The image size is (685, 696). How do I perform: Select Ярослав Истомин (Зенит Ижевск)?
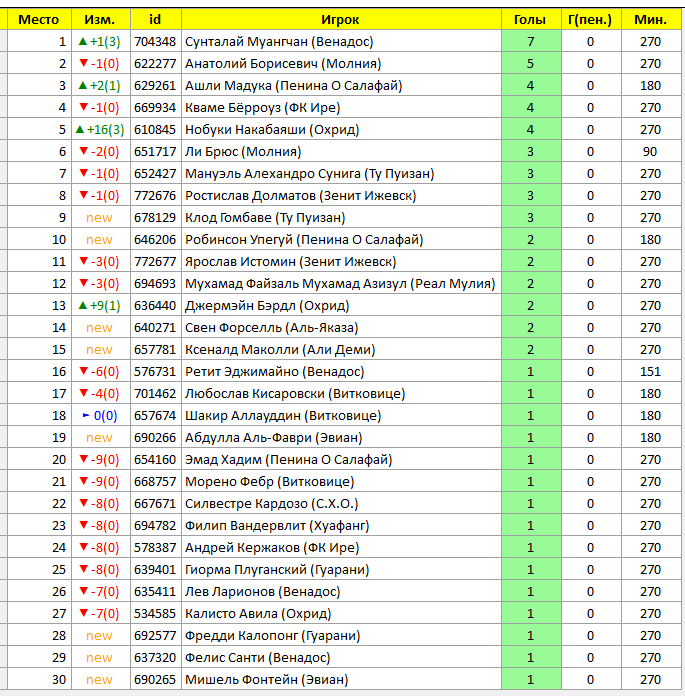click(341, 261)
